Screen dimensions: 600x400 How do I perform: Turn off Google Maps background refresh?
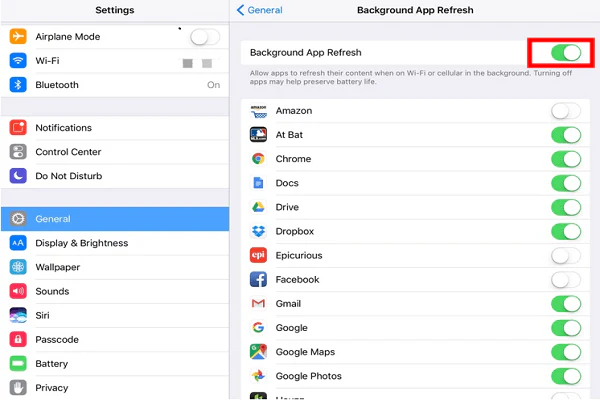pyautogui.click(x=566, y=352)
